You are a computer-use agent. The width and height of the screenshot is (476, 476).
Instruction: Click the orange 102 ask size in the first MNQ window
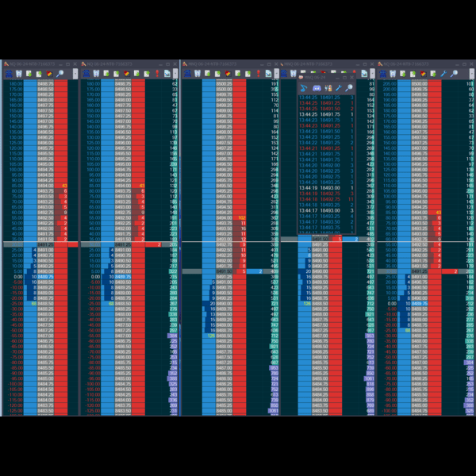tap(242, 217)
